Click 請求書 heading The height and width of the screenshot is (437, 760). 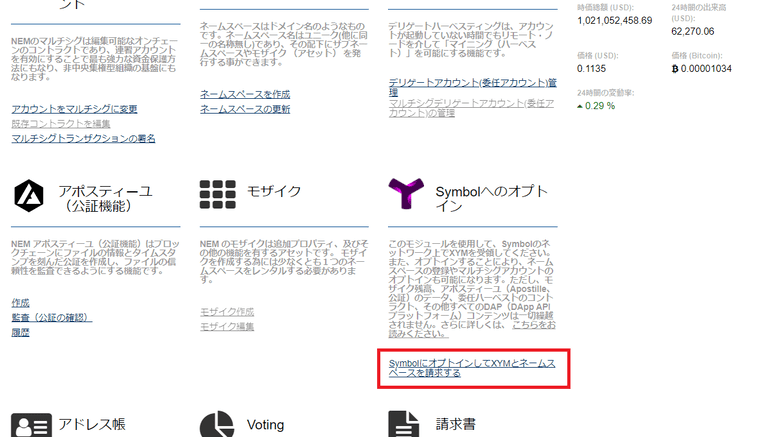tap(456, 424)
